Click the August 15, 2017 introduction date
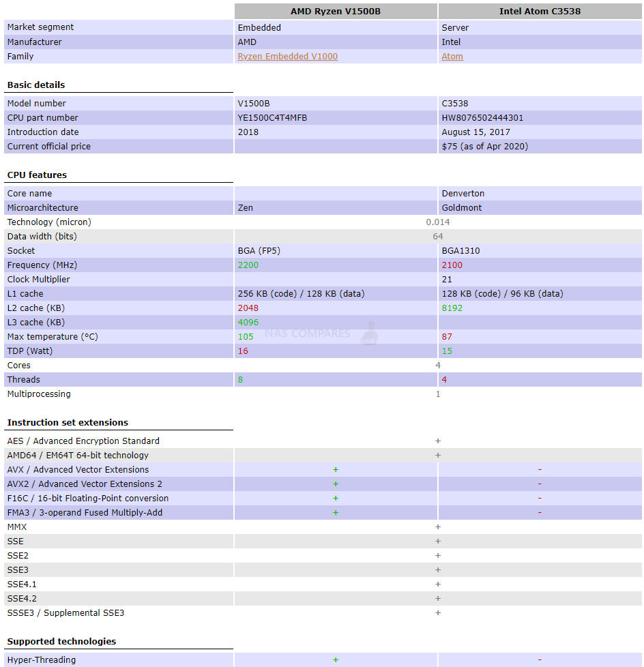This screenshot has width=644, height=667. (x=475, y=132)
